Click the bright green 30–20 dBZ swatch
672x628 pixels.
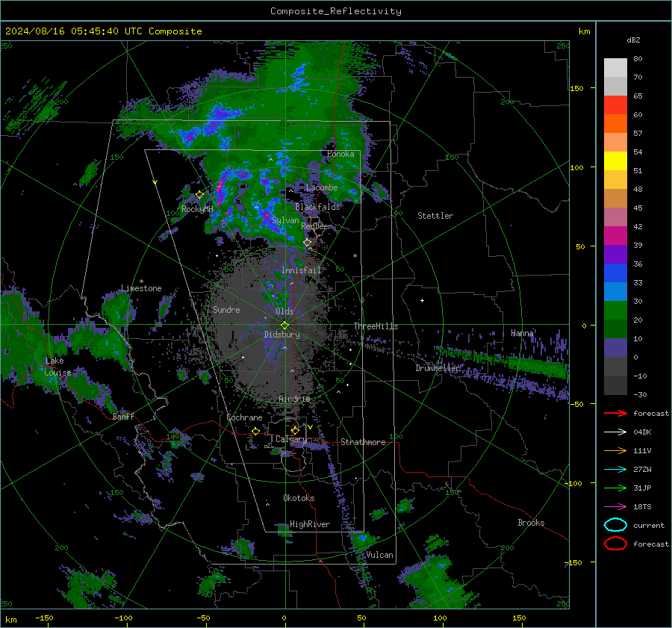[615, 311]
